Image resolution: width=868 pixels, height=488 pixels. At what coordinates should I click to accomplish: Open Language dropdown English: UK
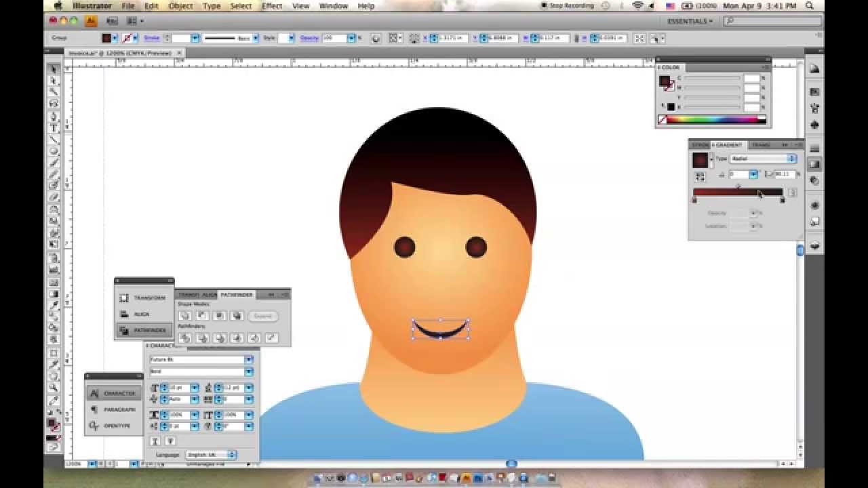click(x=211, y=455)
